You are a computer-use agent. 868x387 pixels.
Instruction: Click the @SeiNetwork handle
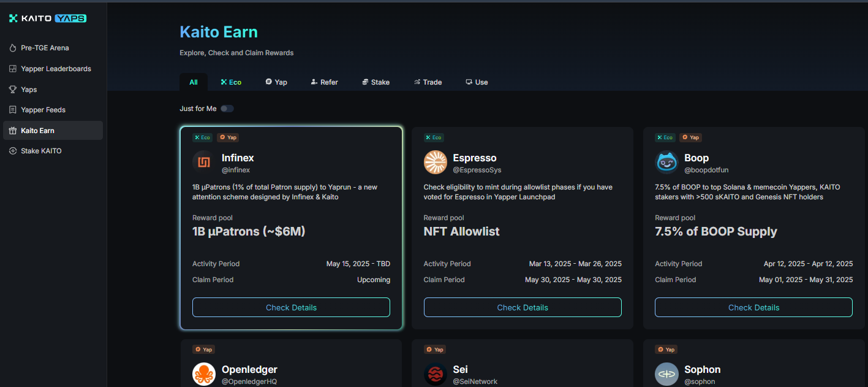click(x=475, y=381)
